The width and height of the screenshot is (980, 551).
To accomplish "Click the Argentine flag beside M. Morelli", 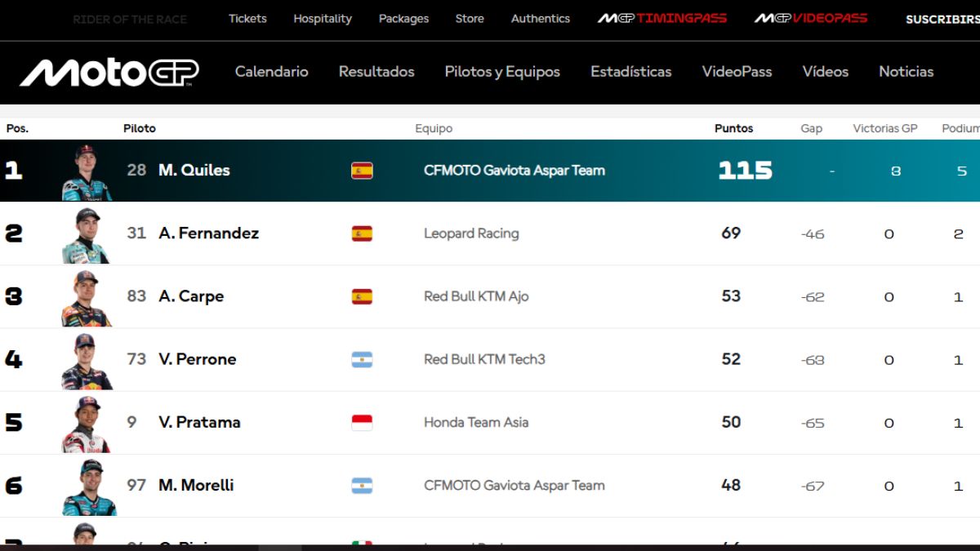I will tap(362, 486).
